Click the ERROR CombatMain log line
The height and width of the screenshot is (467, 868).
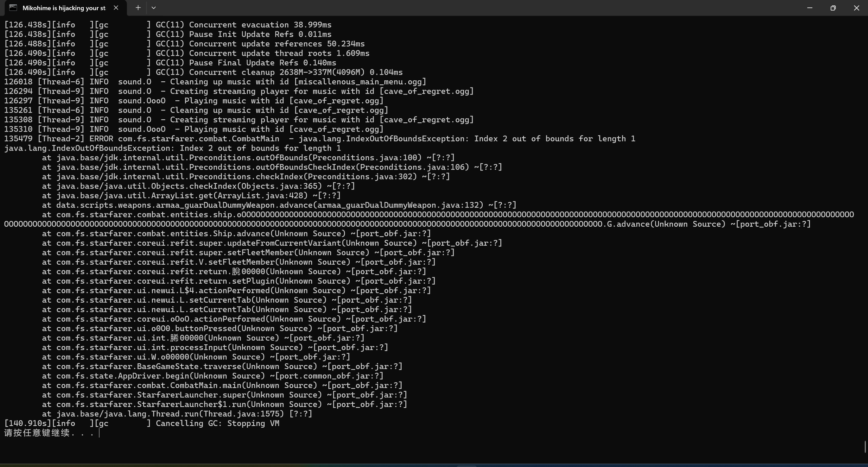319,139
